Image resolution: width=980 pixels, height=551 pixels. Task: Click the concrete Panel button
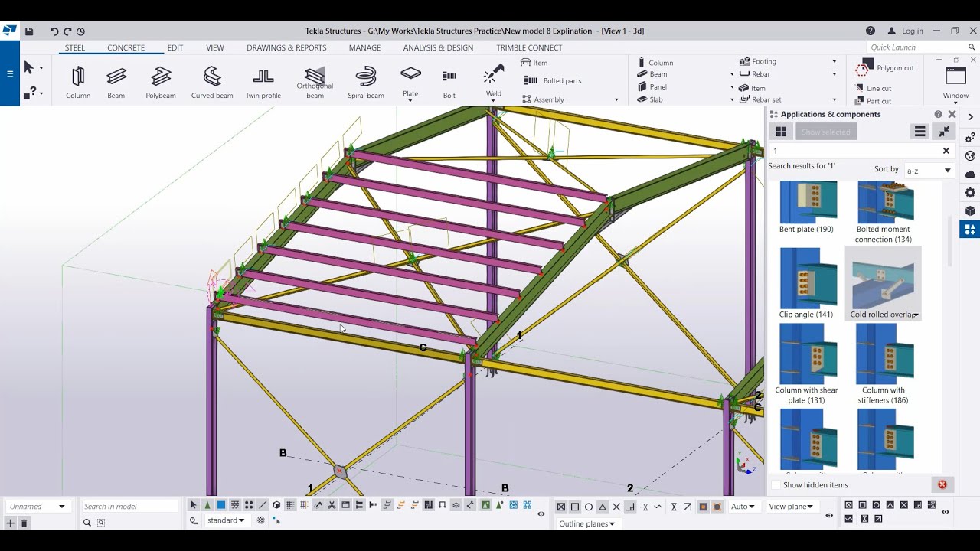click(x=652, y=86)
